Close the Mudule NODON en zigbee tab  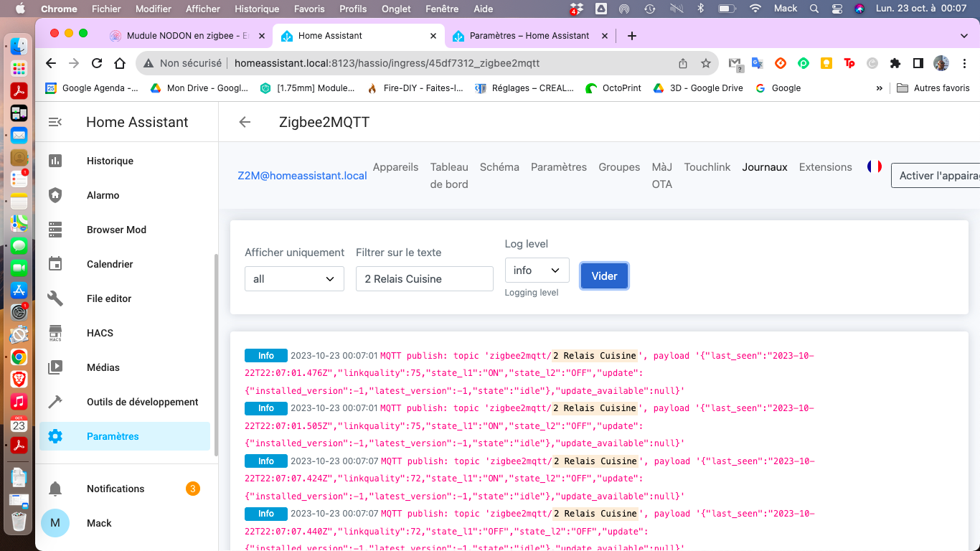click(262, 36)
